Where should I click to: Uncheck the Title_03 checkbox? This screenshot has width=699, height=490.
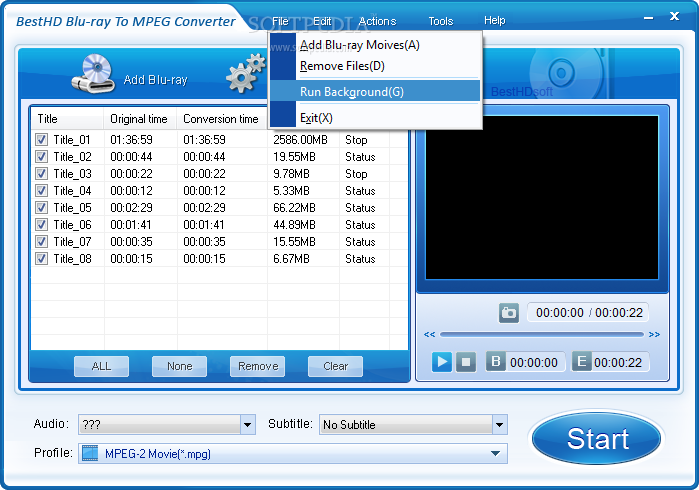41,173
